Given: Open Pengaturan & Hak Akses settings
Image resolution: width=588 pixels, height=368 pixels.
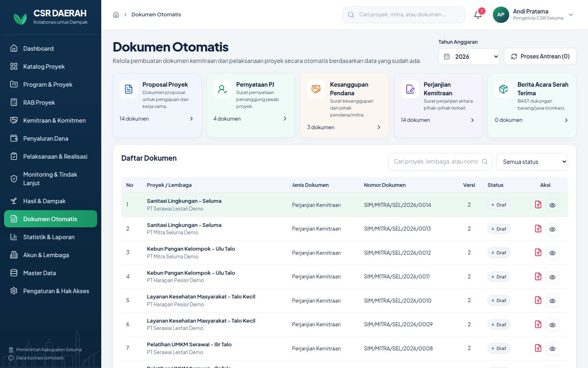Looking at the screenshot, I should pyautogui.click(x=51, y=291).
